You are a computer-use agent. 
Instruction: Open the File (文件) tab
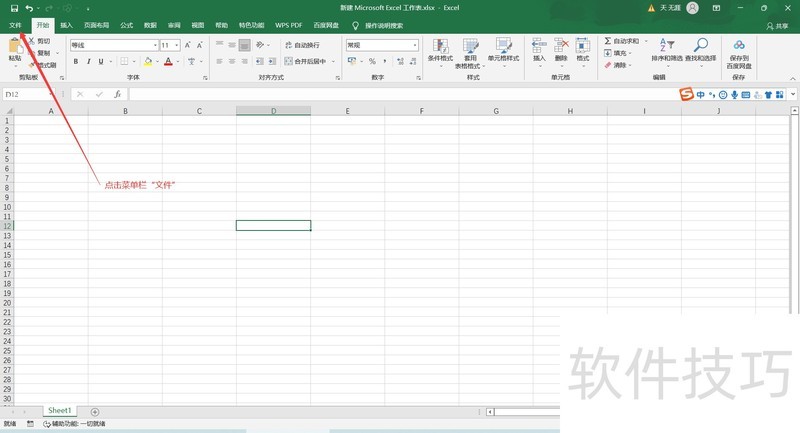(15, 25)
